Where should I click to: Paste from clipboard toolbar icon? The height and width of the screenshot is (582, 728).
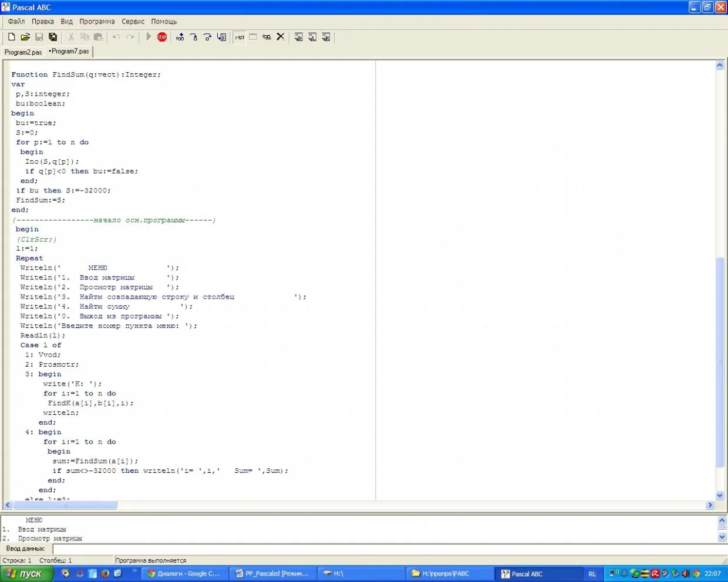tap(99, 37)
